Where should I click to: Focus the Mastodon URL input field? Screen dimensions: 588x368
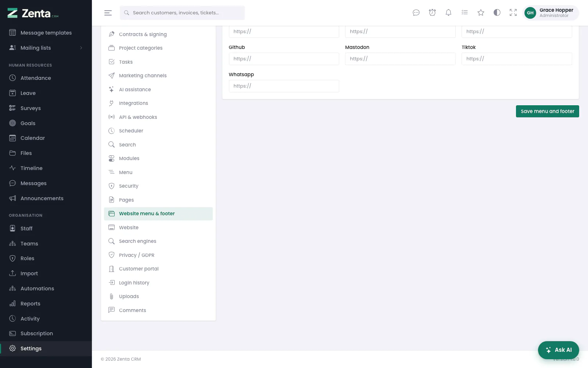(x=400, y=59)
